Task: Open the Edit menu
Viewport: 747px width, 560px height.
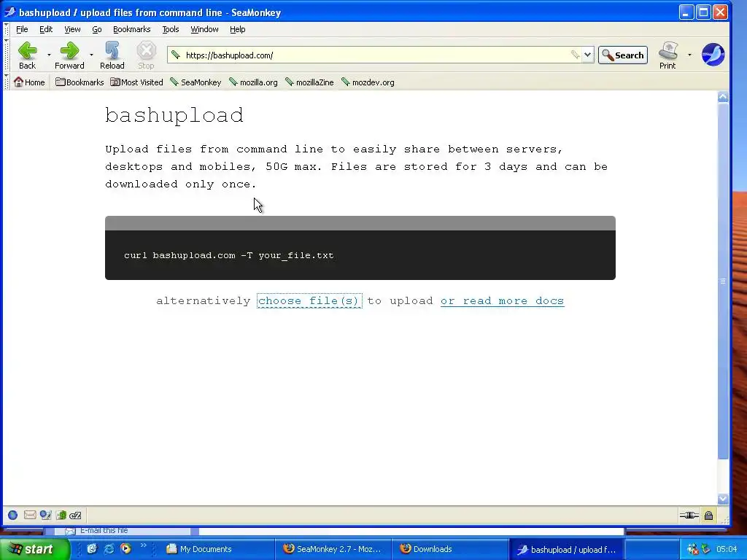Action: [x=46, y=29]
